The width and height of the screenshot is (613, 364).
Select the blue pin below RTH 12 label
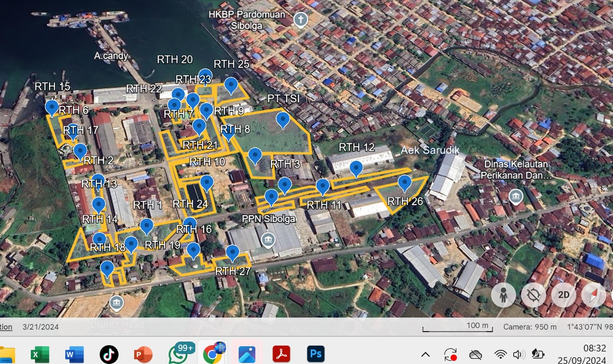pos(356,169)
